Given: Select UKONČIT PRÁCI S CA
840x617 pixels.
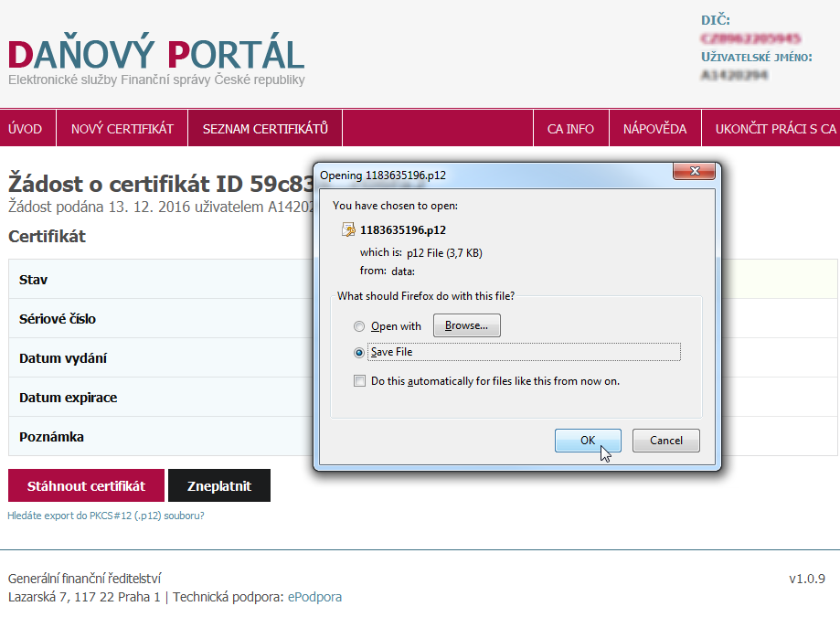Looking at the screenshot, I should coord(775,128).
